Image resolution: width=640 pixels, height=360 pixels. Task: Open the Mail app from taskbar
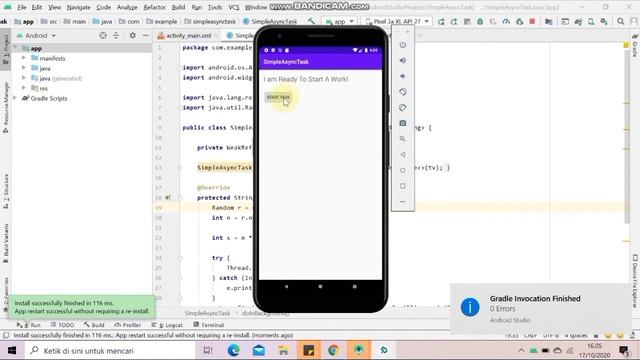[x=259, y=350]
